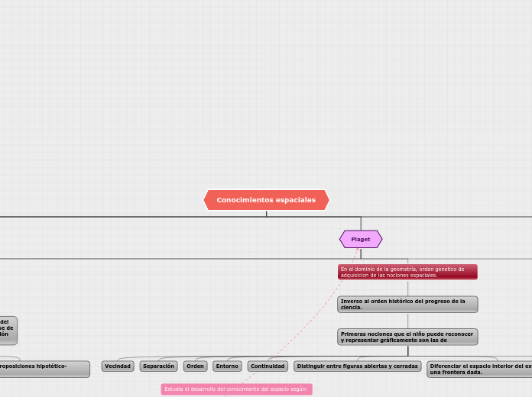The width and height of the screenshot is (532, 397).
Task: Select 'Distinguir entre figuras abiertas y cerradas' node
Action: (358, 366)
